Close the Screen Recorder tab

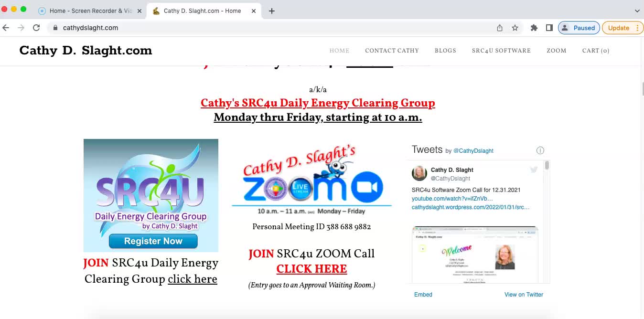[x=140, y=11]
